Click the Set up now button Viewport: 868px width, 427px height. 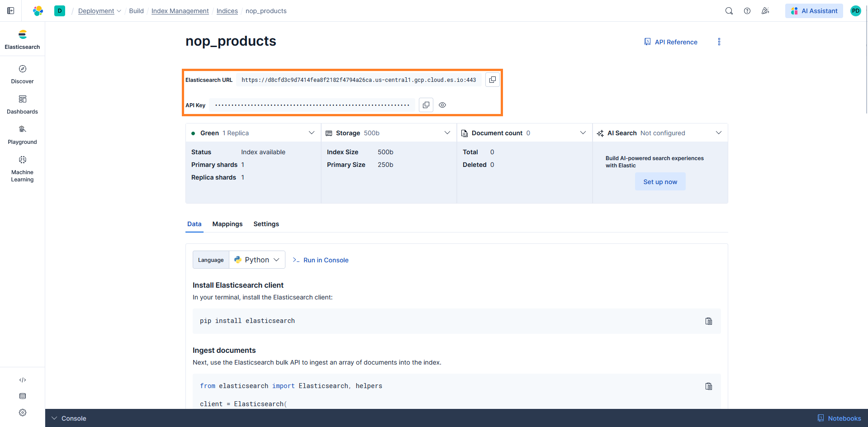click(660, 182)
